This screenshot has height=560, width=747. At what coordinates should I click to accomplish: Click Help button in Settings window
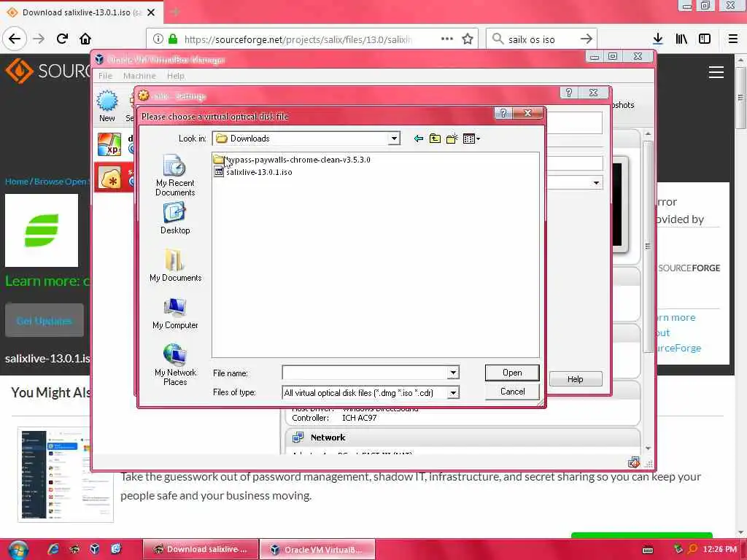click(575, 379)
